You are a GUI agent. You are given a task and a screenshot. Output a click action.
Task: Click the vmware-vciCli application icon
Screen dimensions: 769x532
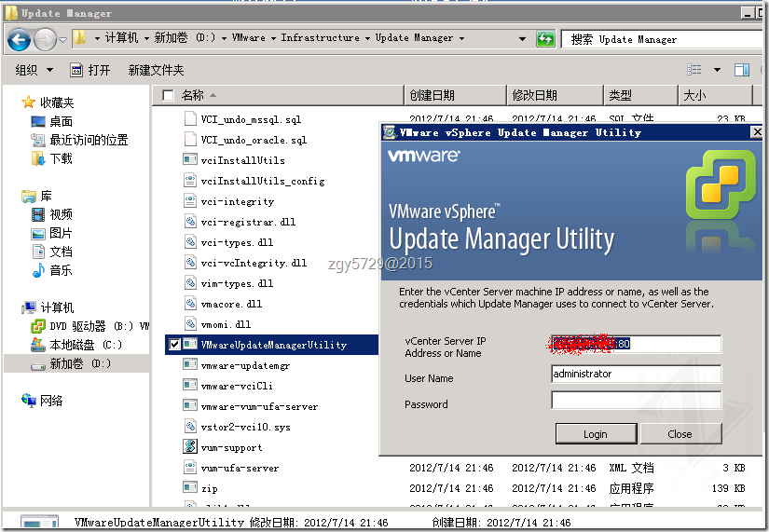[x=190, y=386]
